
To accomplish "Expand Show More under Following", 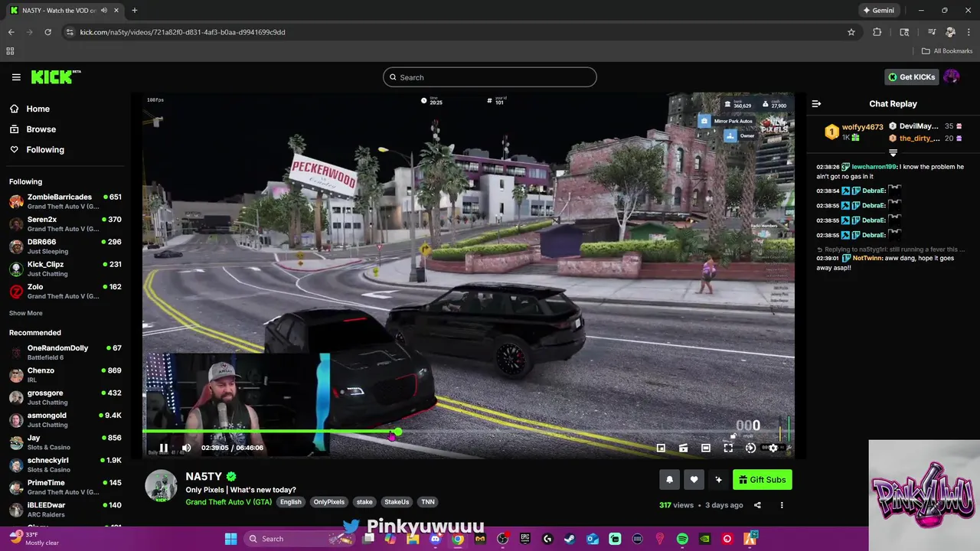I will (26, 313).
